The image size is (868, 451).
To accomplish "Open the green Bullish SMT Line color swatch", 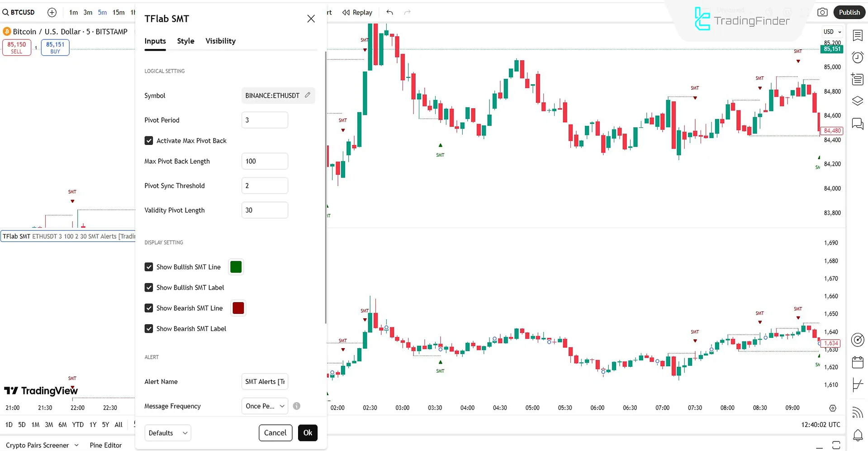I will coord(236,267).
